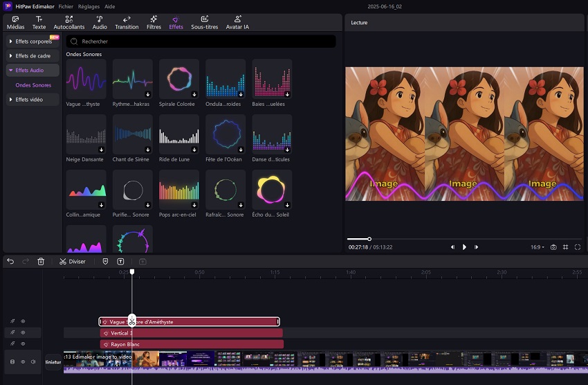The width and height of the screenshot is (588, 385).
Task: Switch to the Effets tab
Action: click(176, 23)
